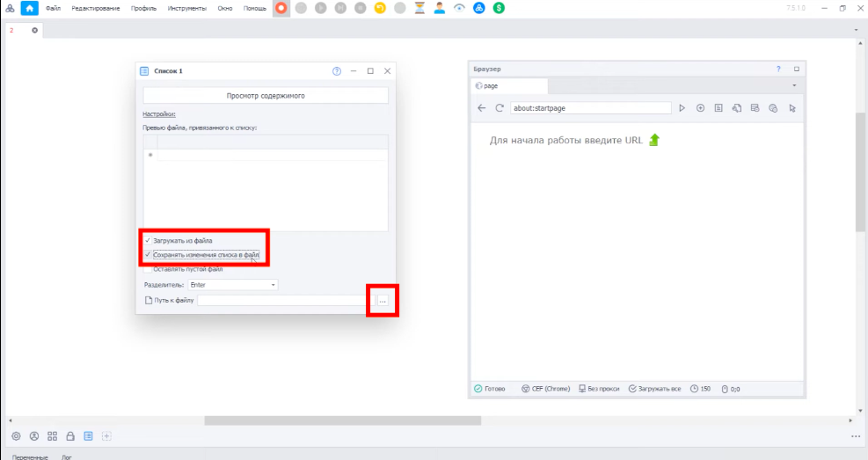868x460 pixels.
Task: Open help in the Список 1 dialog
Action: 337,71
